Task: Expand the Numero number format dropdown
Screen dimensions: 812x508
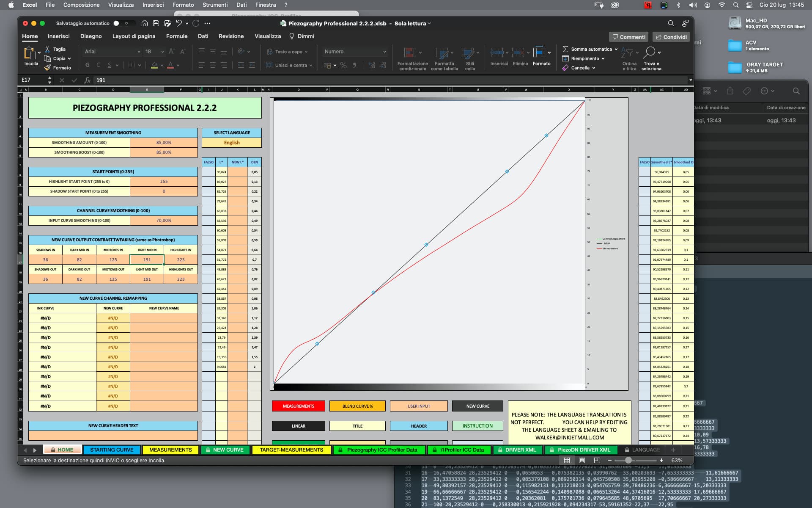Action: 384,52
